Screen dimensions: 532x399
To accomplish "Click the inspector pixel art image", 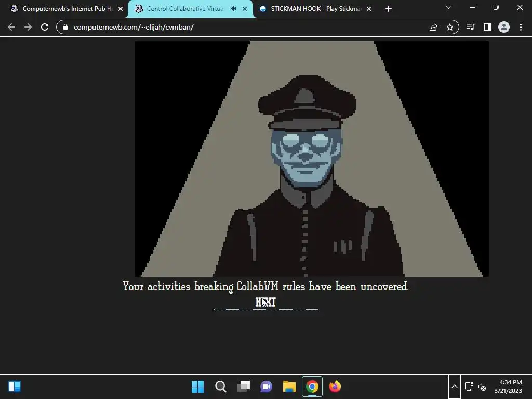I will (x=312, y=159).
